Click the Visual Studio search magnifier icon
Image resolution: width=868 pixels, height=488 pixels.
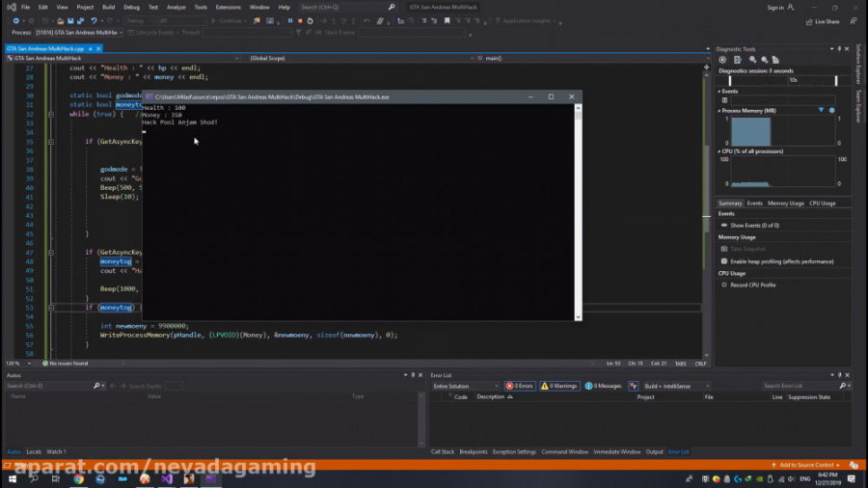[x=392, y=7]
